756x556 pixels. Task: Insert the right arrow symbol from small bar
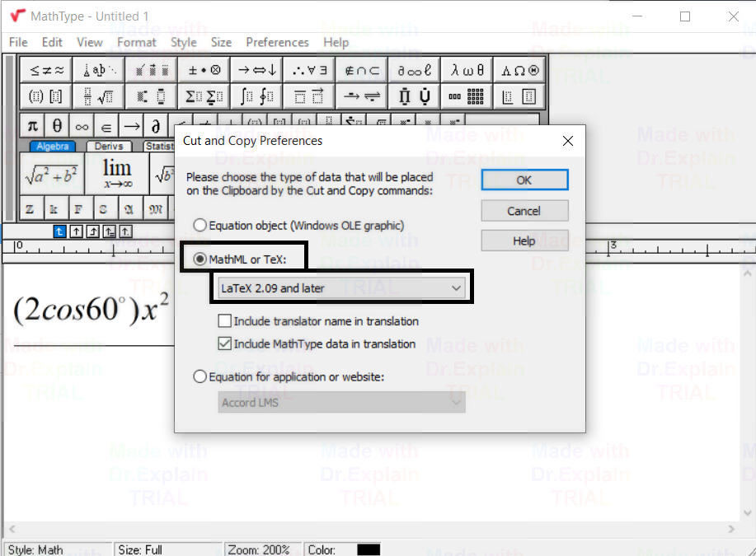click(131, 126)
